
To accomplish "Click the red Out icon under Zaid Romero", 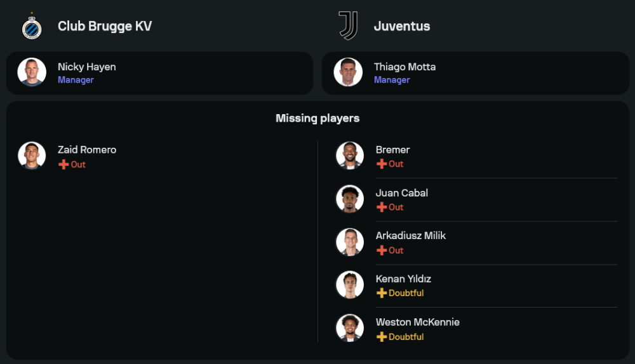I will pos(63,164).
